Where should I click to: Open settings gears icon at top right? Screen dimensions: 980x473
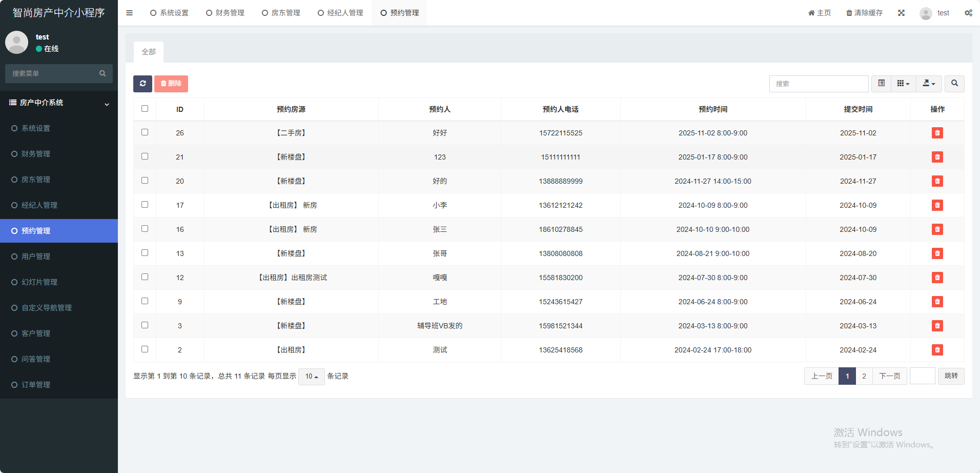[968, 13]
